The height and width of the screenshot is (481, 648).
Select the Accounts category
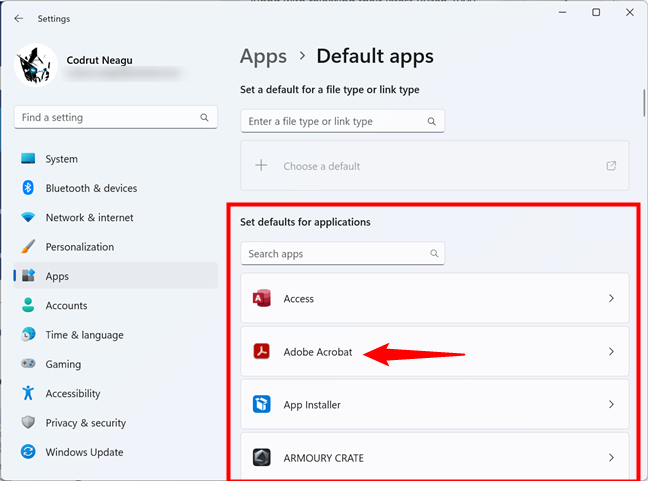(116, 306)
